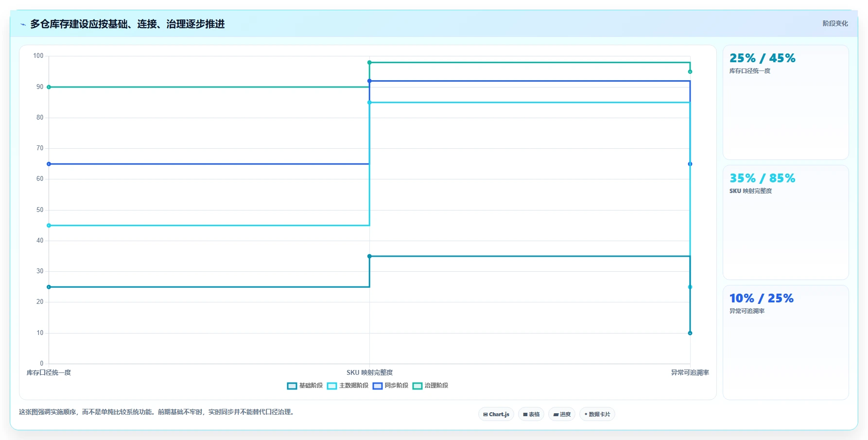Click the footnote text starting 这张图强调实施顺序
The image size is (868, 440).
[x=157, y=412]
